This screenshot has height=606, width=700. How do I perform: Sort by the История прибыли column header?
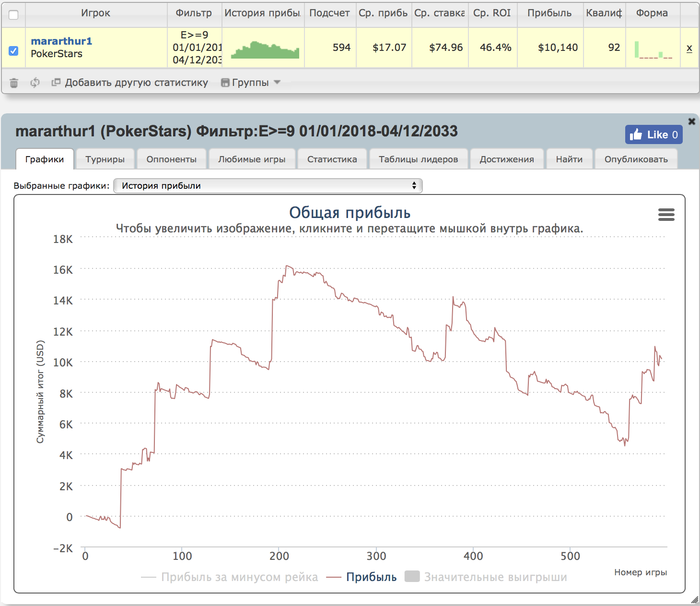tap(262, 13)
